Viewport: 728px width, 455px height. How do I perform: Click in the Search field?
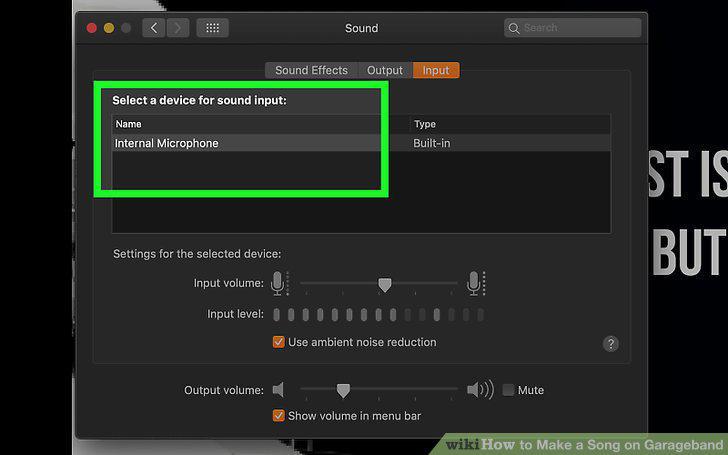click(x=572, y=28)
